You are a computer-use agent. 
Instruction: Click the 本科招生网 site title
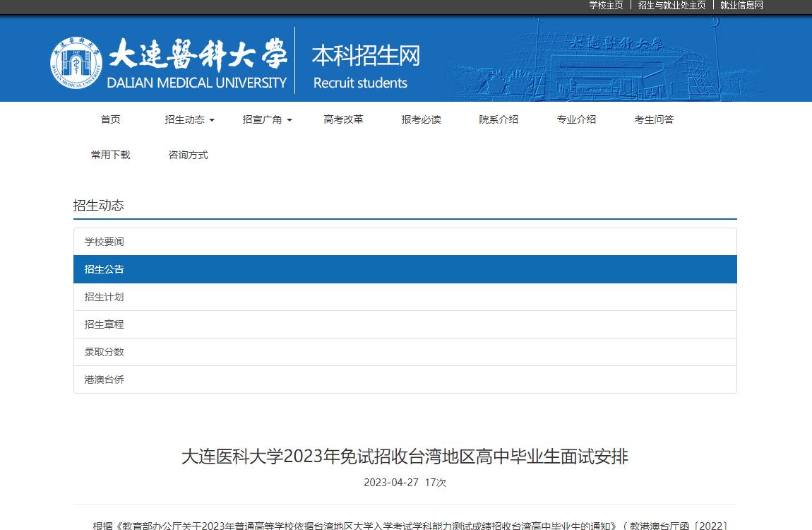pos(366,56)
